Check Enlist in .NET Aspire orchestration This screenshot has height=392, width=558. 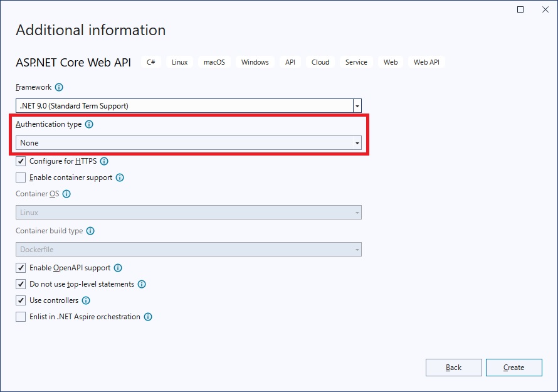coord(21,317)
